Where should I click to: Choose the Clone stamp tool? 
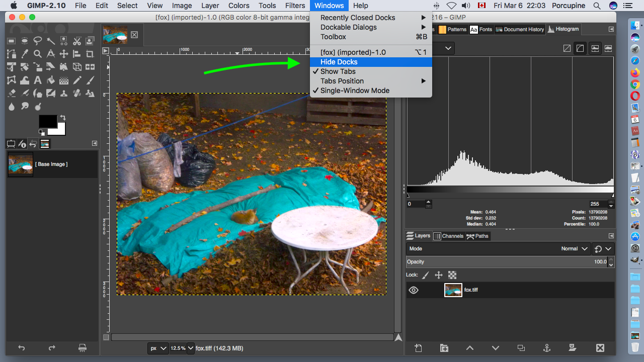(64, 93)
